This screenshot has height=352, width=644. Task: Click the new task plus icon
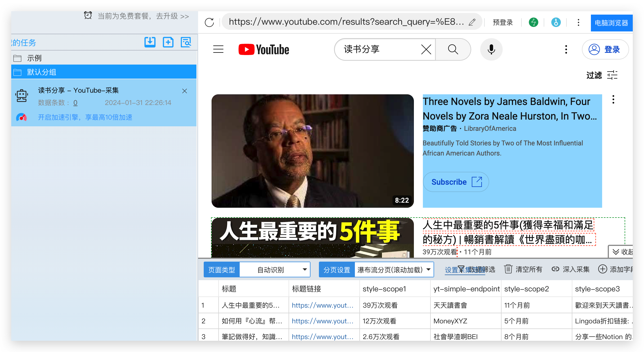tap(168, 42)
